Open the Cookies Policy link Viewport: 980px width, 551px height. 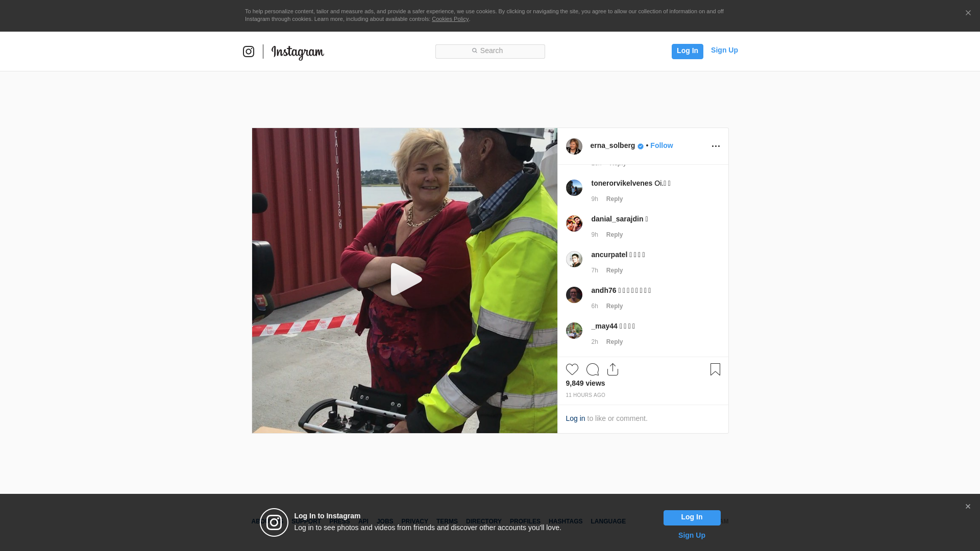click(450, 19)
